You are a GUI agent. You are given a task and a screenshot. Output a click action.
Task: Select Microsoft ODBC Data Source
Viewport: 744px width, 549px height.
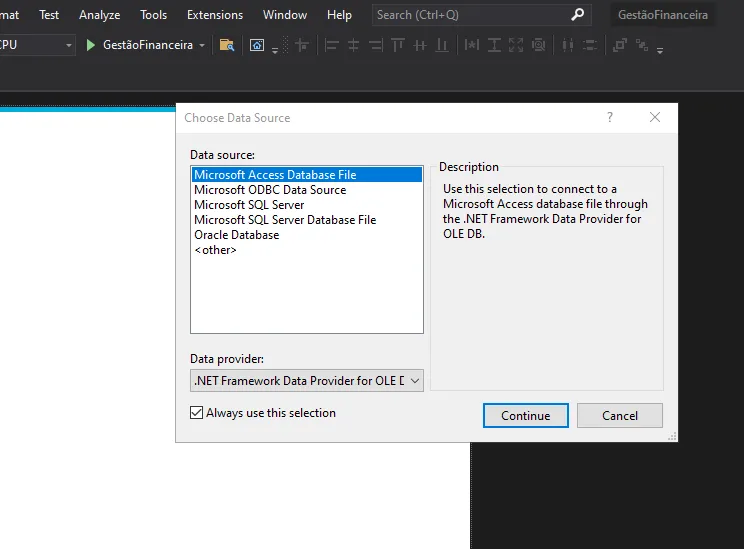pos(307,190)
